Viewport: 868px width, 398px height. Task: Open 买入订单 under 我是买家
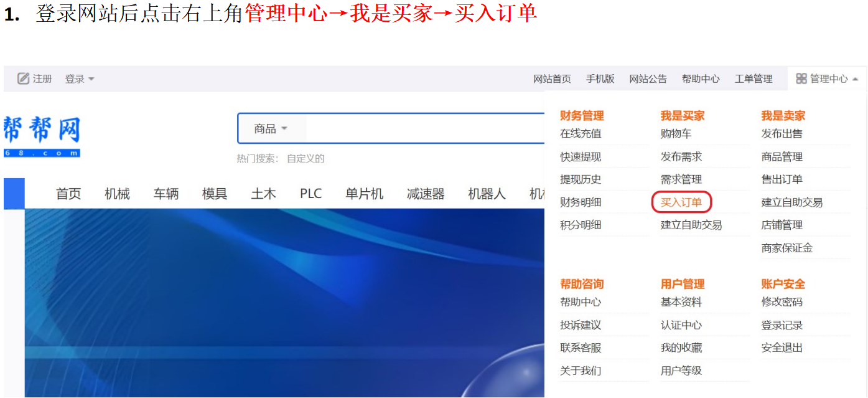coord(681,202)
